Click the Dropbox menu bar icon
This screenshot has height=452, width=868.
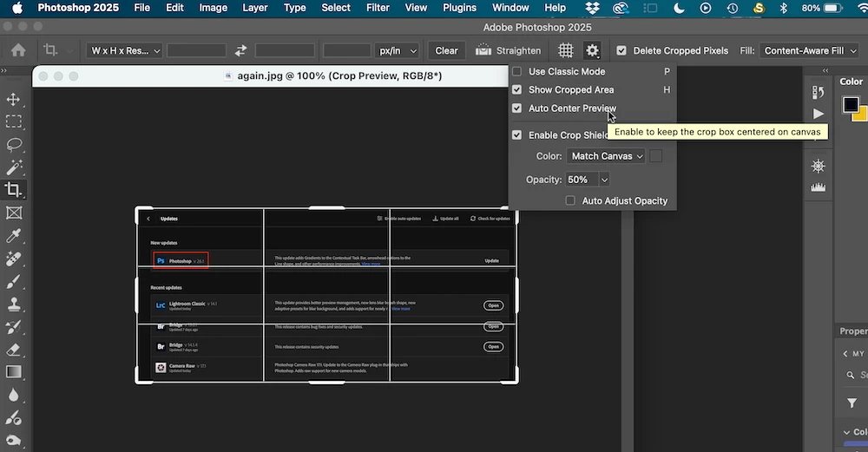point(592,8)
